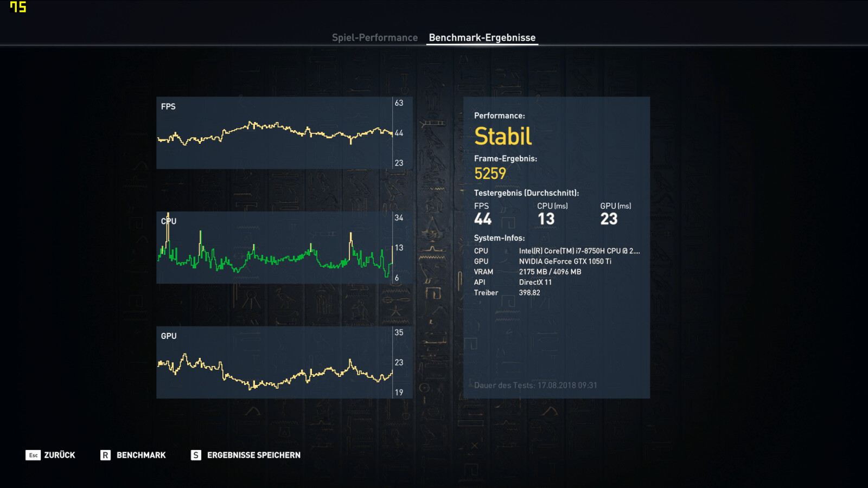Save results with ERGEBNISSE SPEICHERN

[253, 455]
